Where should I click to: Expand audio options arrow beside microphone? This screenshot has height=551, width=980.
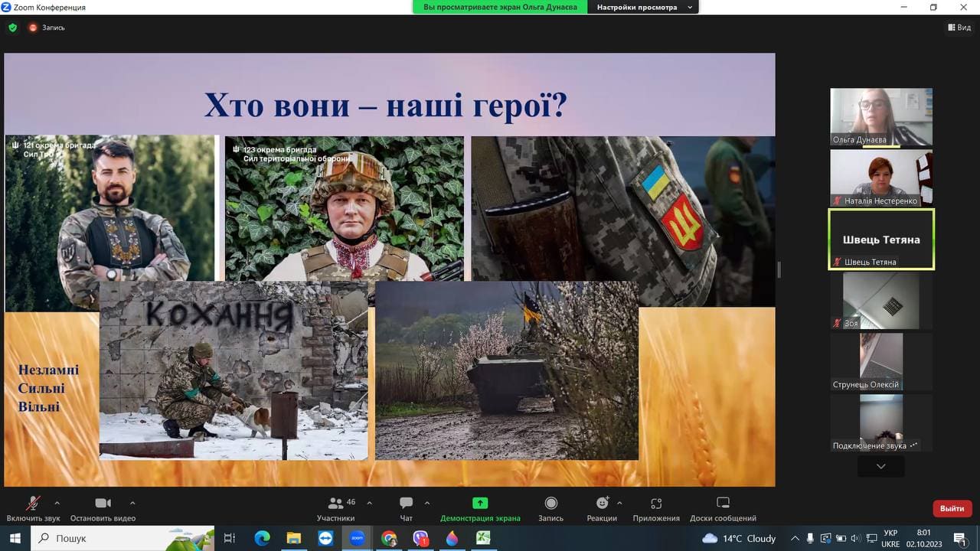click(x=57, y=503)
